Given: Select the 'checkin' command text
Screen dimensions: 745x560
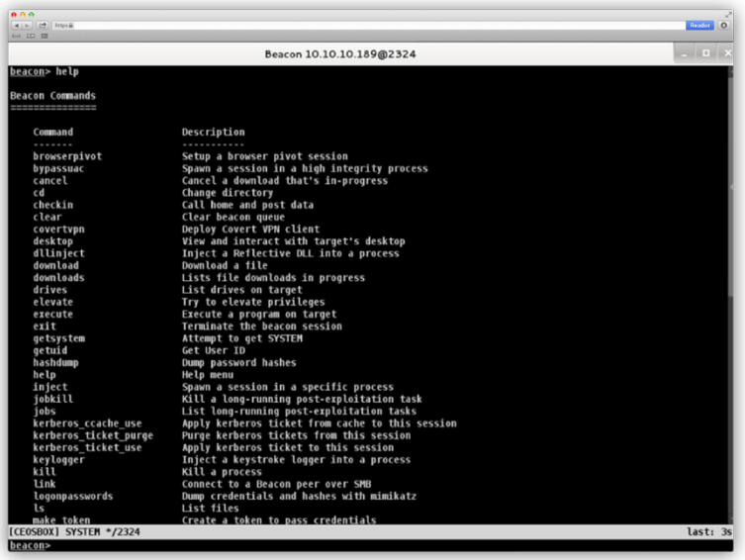Looking at the screenshot, I should click(x=53, y=205).
